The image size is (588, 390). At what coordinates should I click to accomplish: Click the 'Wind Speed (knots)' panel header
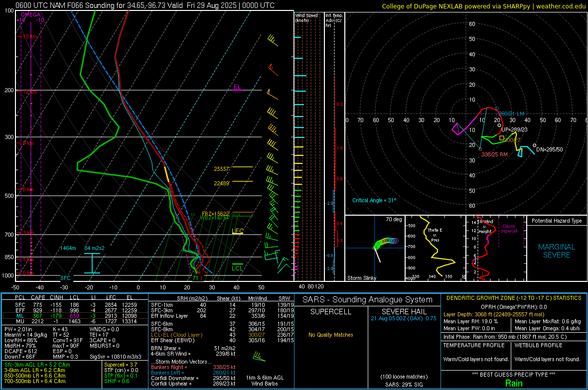click(306, 18)
